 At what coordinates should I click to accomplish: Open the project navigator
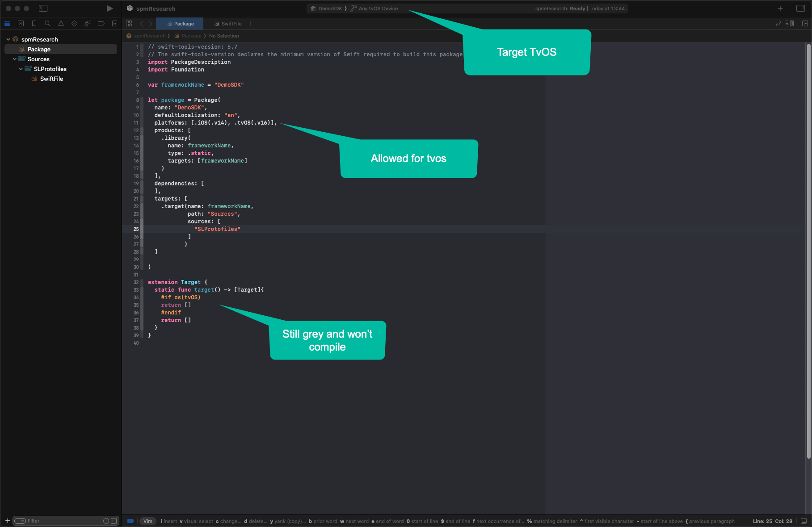[x=8, y=24]
